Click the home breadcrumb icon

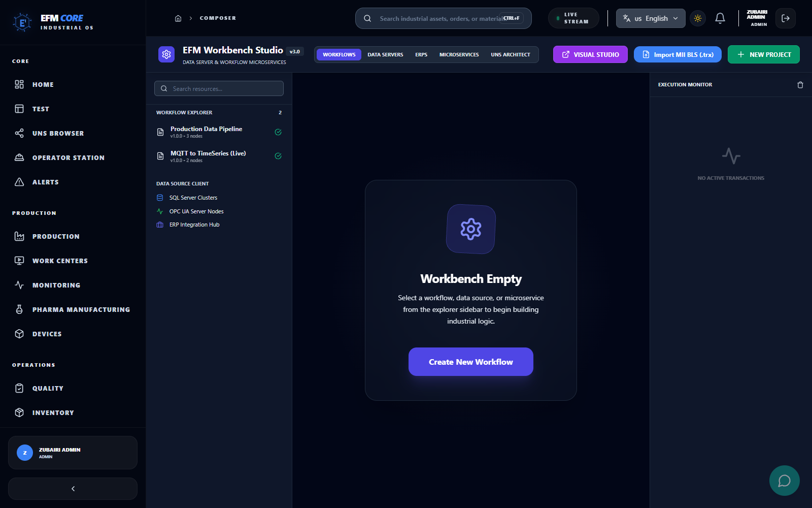click(178, 18)
